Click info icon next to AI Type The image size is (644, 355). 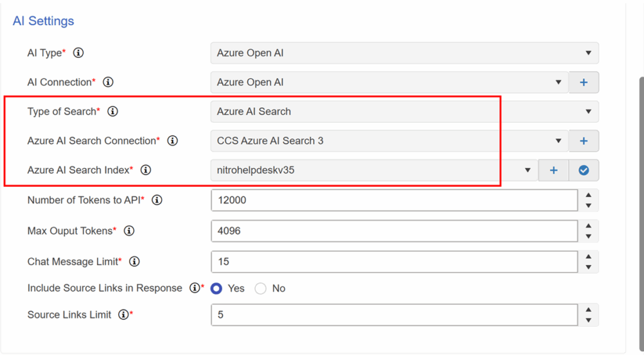(78, 53)
